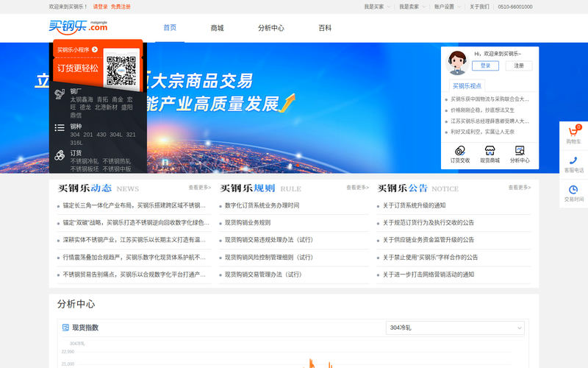The height and width of the screenshot is (368, 588).
Task: Click the arrow icon beside 买钢乐小程序
Action: [95, 49]
